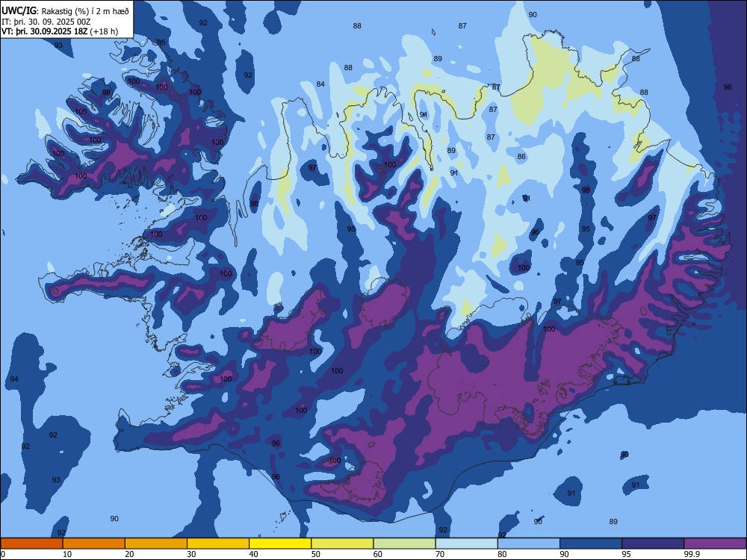
Task: Click the pale blue 70–80 legend swatch
Action: point(466,544)
